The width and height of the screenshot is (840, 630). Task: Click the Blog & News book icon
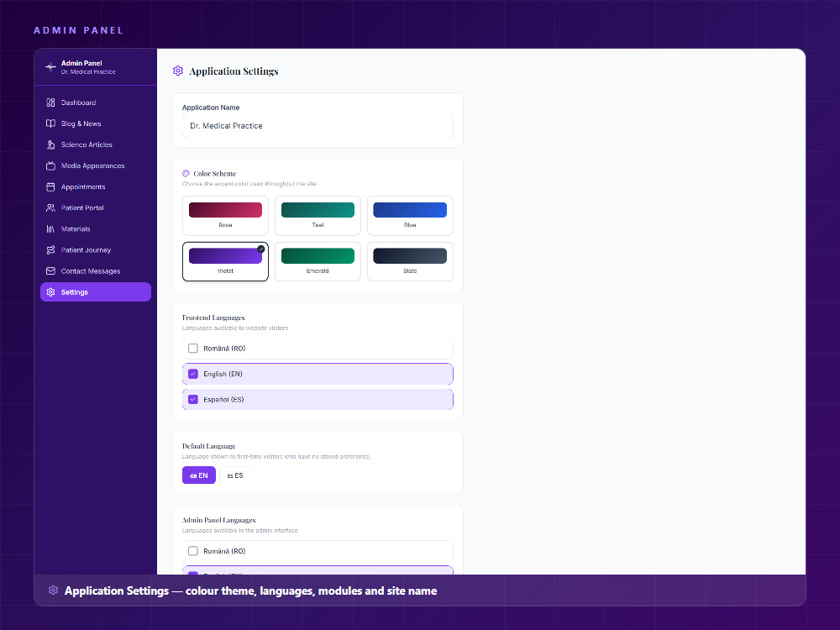[x=50, y=123]
